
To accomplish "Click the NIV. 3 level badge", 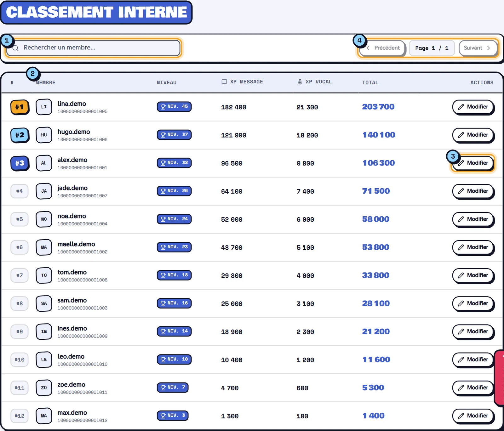I will tap(173, 415).
